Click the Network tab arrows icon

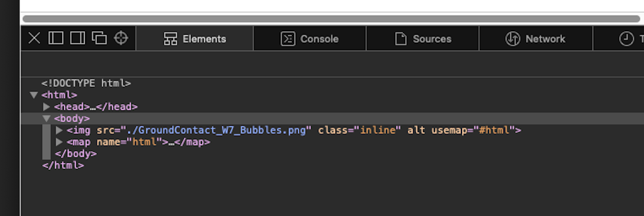[513, 39]
